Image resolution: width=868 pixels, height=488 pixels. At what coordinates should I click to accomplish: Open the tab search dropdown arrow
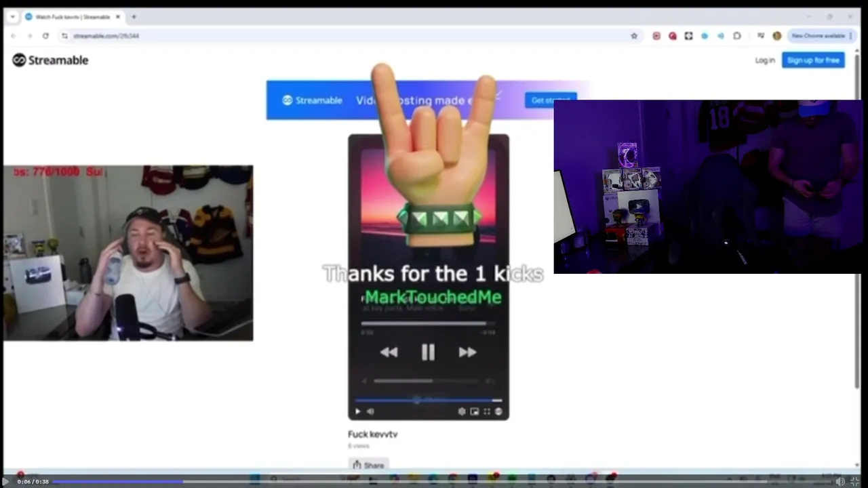click(x=12, y=16)
